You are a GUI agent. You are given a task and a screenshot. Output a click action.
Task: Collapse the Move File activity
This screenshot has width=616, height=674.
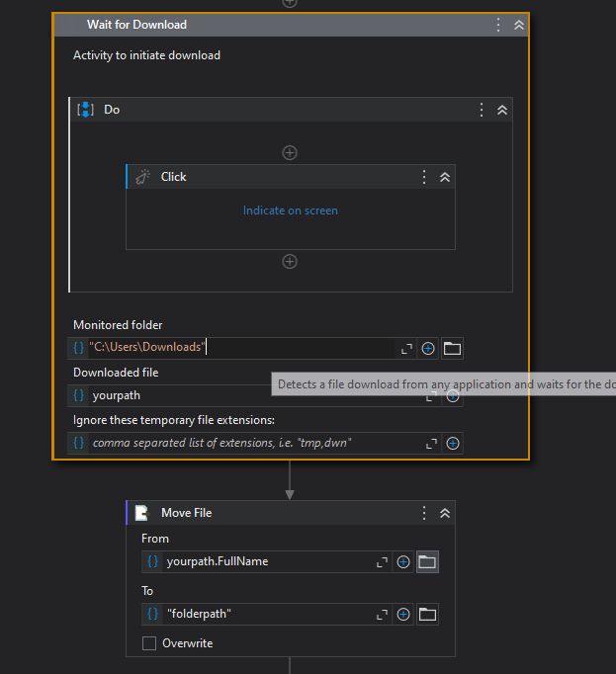tap(445, 513)
